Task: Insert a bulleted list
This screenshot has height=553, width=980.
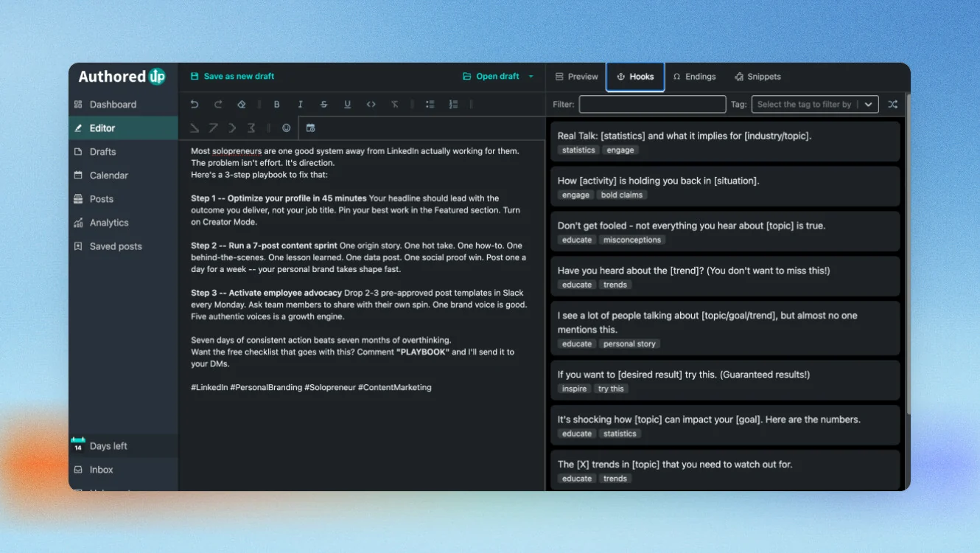Action: click(430, 105)
